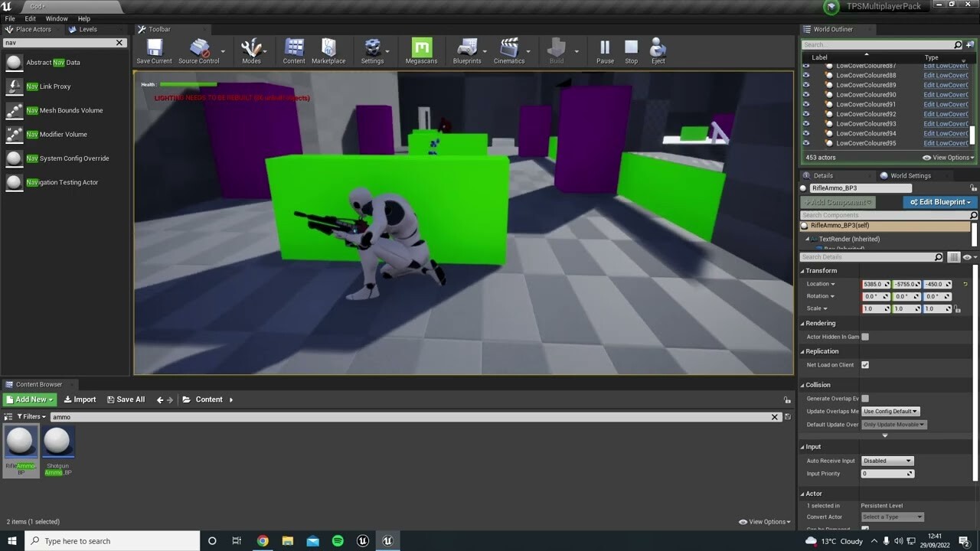This screenshot has width=980, height=551.
Task: Click Save All in the Content Browser
Action: click(x=126, y=399)
